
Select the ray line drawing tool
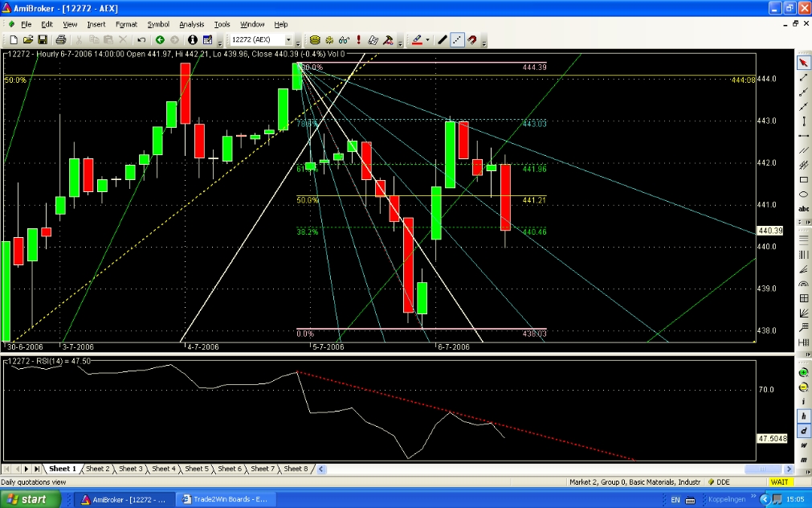803,92
